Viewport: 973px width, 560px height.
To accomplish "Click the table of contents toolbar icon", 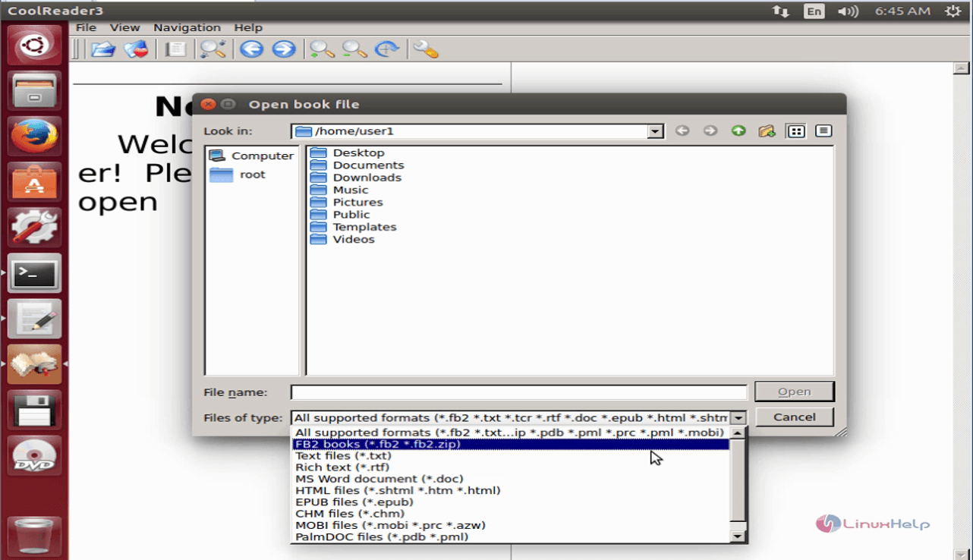I will point(175,49).
